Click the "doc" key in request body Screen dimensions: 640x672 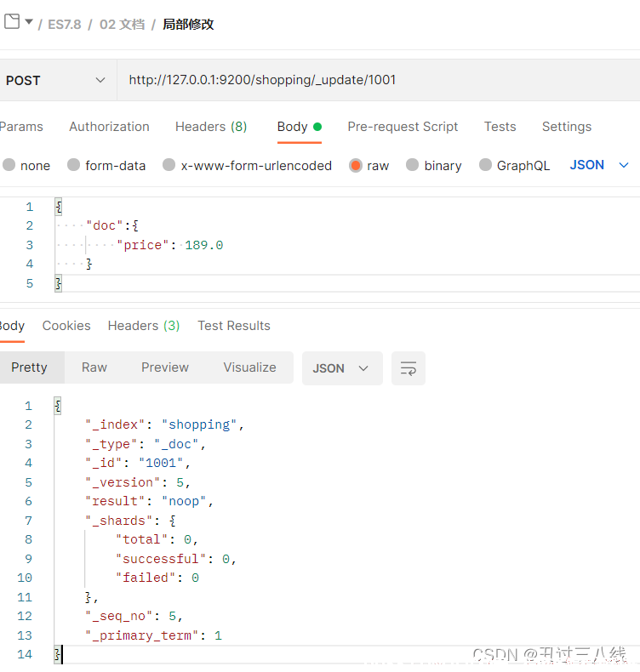point(105,226)
